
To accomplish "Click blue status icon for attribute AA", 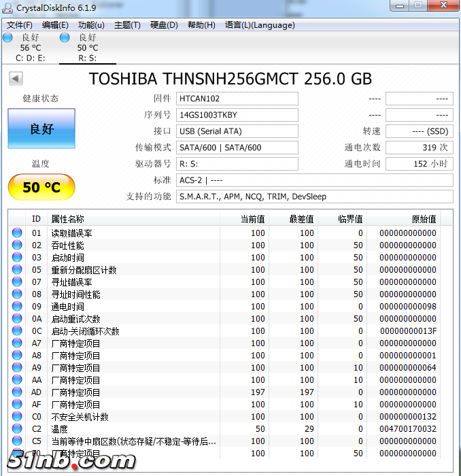I will pyautogui.click(x=17, y=379).
